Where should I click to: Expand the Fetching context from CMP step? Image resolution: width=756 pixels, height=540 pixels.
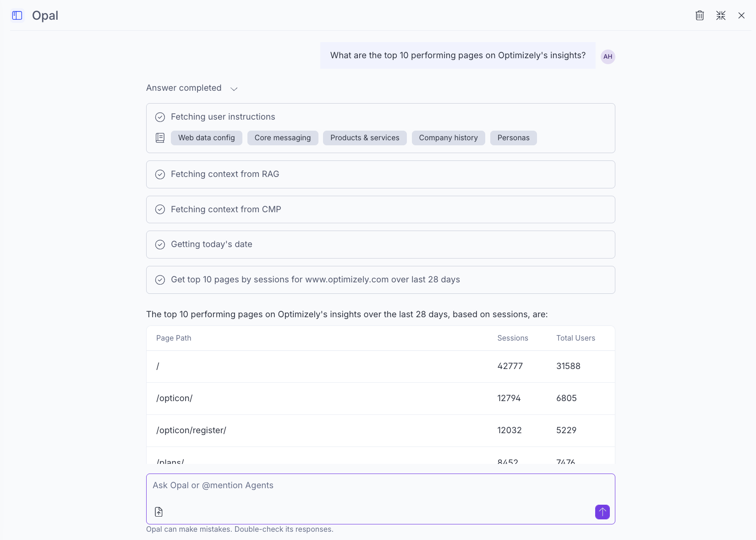(381, 209)
